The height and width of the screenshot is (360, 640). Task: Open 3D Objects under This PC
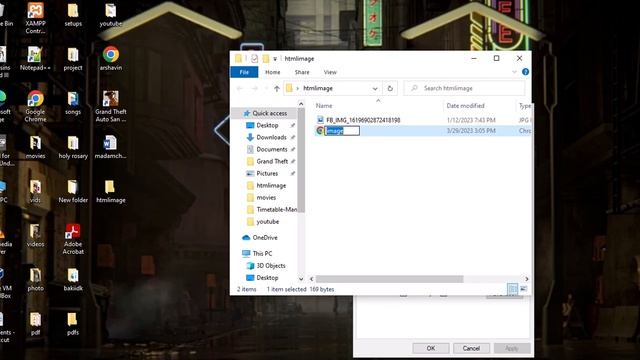271,266
